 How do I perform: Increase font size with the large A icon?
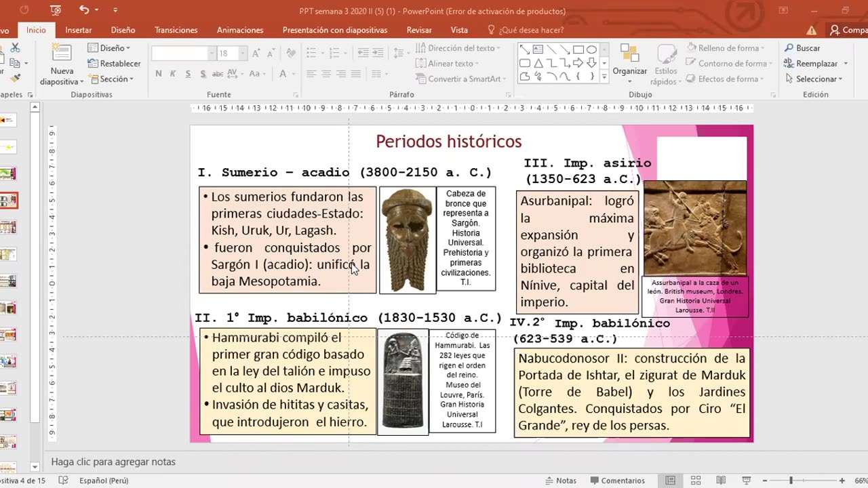pyautogui.click(x=256, y=53)
